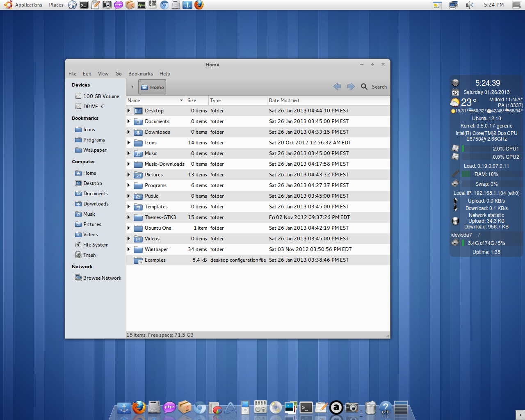Screen dimensions: 525x420
Task: Click the weather question mark dock icon
Action: click(386, 408)
